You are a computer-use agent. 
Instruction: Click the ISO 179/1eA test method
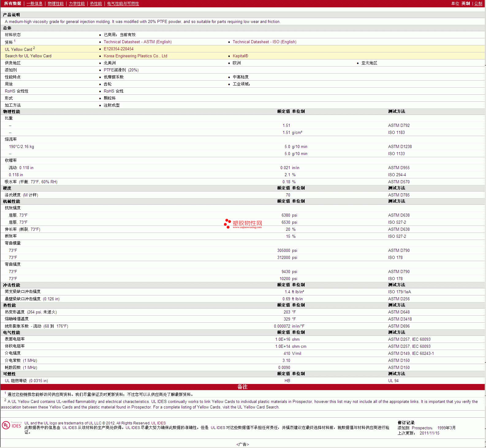pyautogui.click(x=400, y=292)
